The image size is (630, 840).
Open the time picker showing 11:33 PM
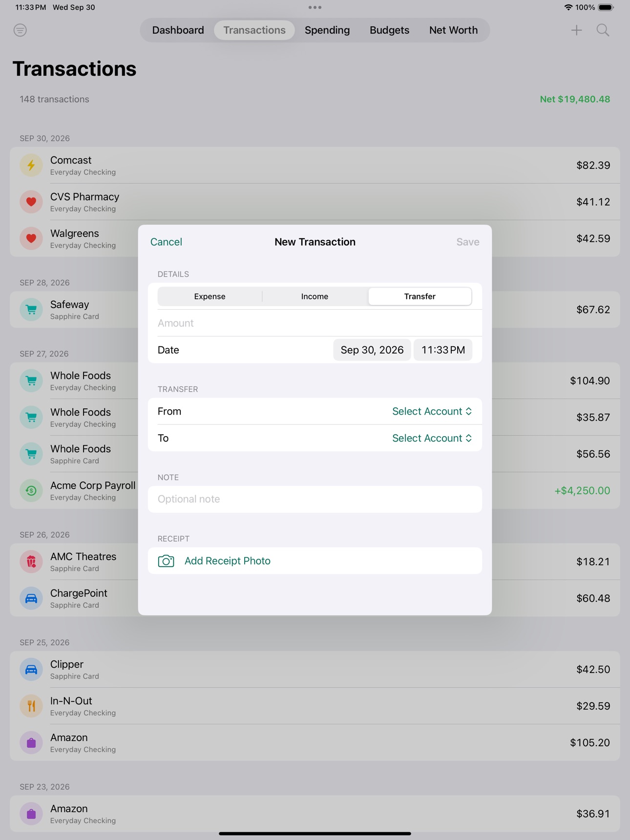(443, 350)
